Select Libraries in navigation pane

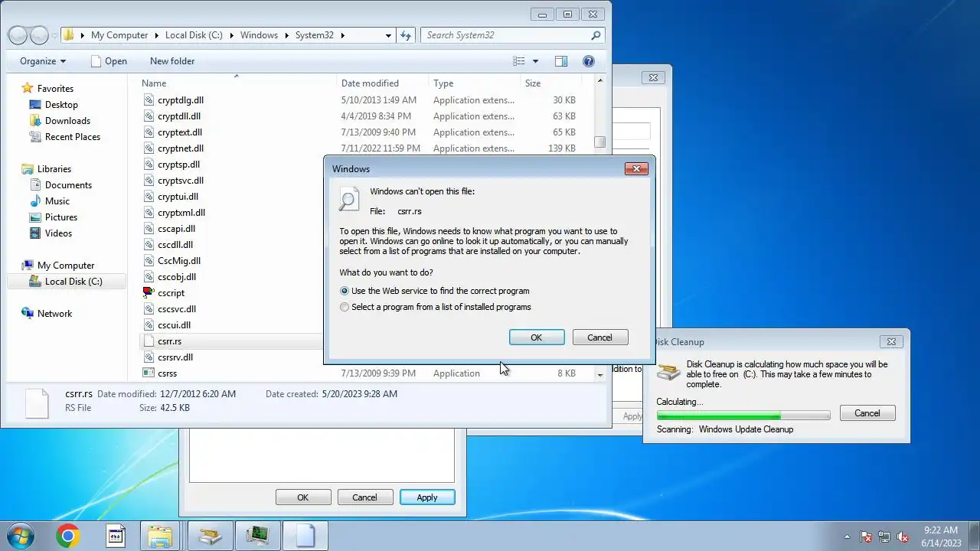[x=54, y=169]
